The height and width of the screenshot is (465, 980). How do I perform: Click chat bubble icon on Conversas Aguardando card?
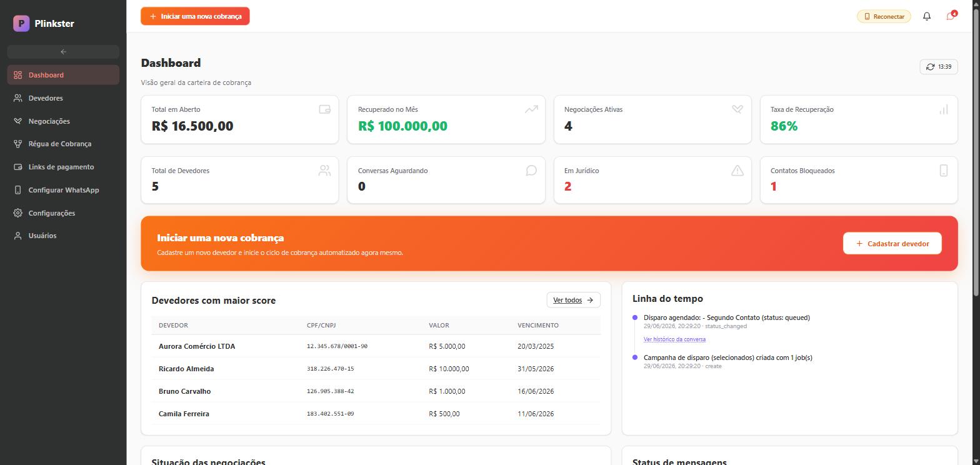[x=531, y=171]
